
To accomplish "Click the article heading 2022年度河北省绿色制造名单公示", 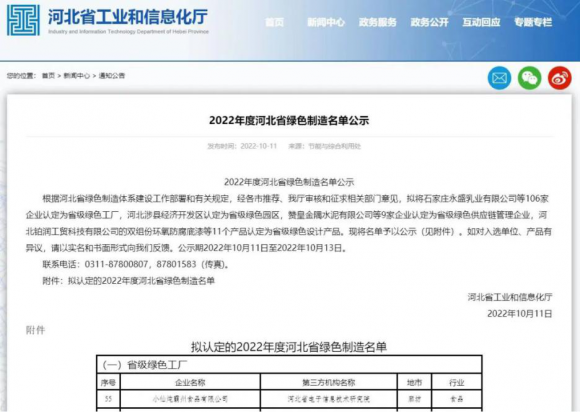I will coord(289,121).
